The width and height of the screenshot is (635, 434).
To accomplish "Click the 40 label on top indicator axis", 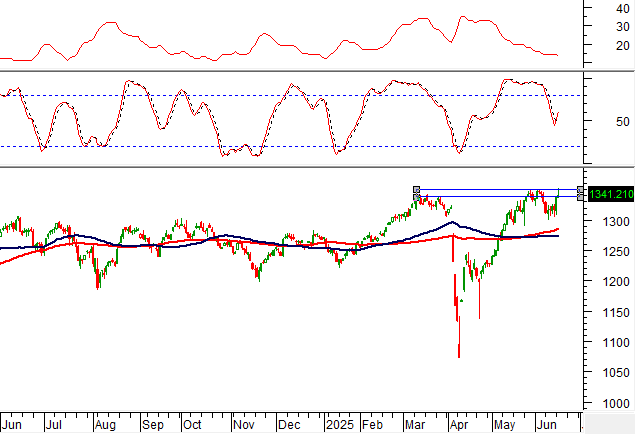I will [622, 9].
